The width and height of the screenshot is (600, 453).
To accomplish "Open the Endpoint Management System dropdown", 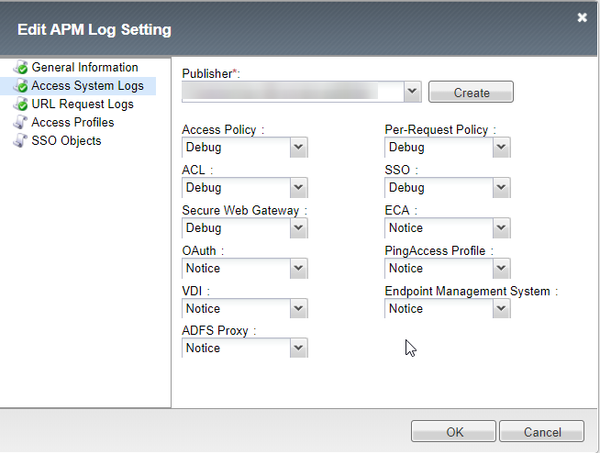I will [501, 309].
